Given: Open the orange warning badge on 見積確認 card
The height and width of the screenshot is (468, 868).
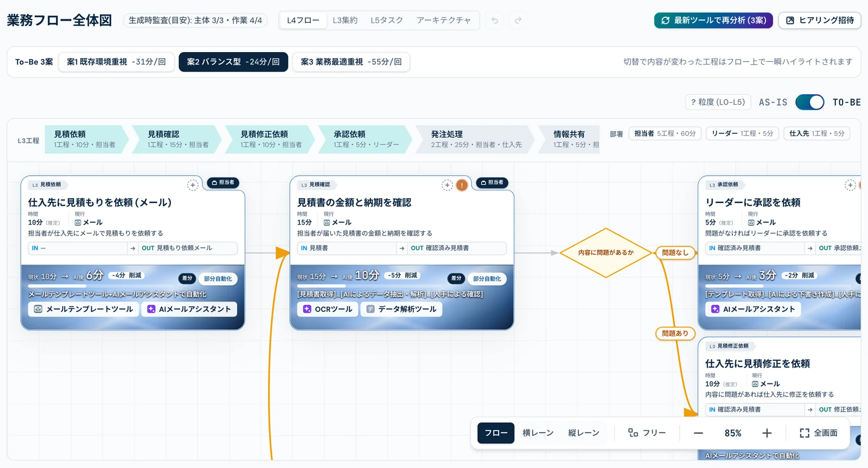Looking at the screenshot, I should [x=462, y=185].
